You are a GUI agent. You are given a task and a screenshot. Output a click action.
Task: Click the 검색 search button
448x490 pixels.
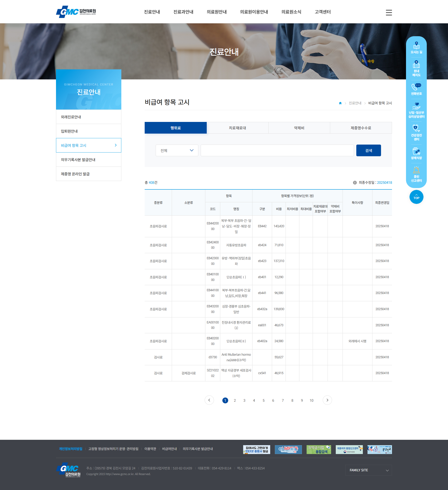click(x=368, y=150)
